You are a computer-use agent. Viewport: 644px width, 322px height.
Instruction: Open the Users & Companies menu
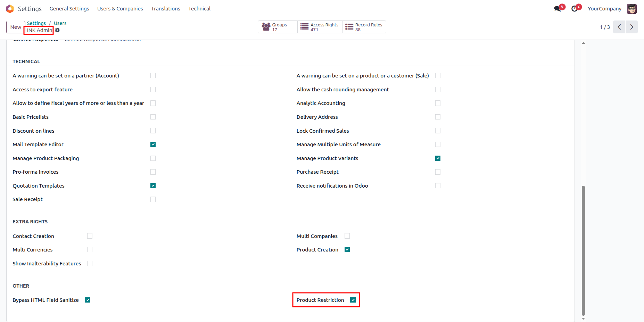click(x=120, y=9)
